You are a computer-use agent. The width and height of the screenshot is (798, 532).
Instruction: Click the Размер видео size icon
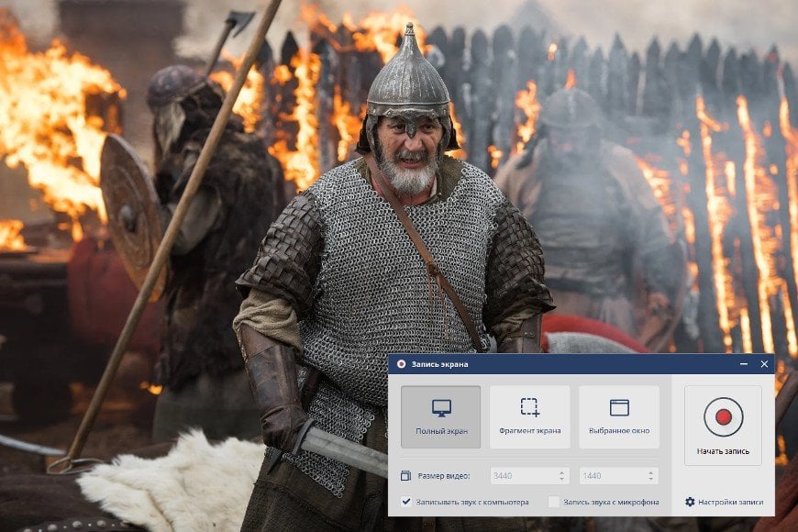405,475
